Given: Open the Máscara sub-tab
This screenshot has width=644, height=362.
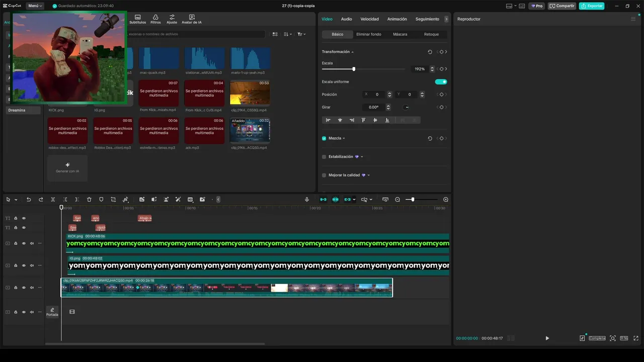Looking at the screenshot, I should pyautogui.click(x=400, y=34).
